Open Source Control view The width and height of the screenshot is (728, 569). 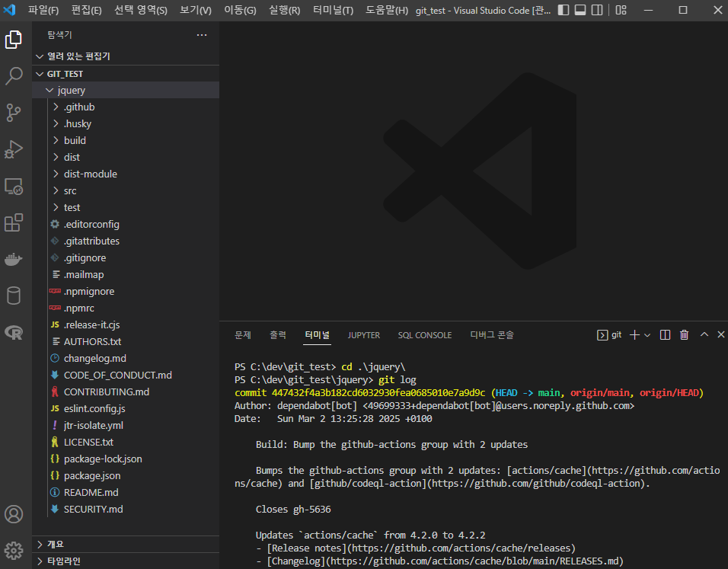[x=14, y=113]
